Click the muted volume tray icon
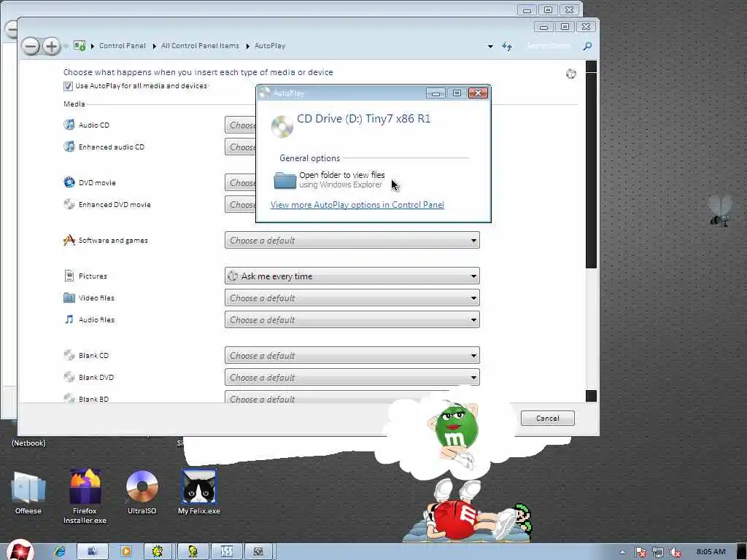Image resolution: width=747 pixels, height=560 pixels. pos(675,553)
